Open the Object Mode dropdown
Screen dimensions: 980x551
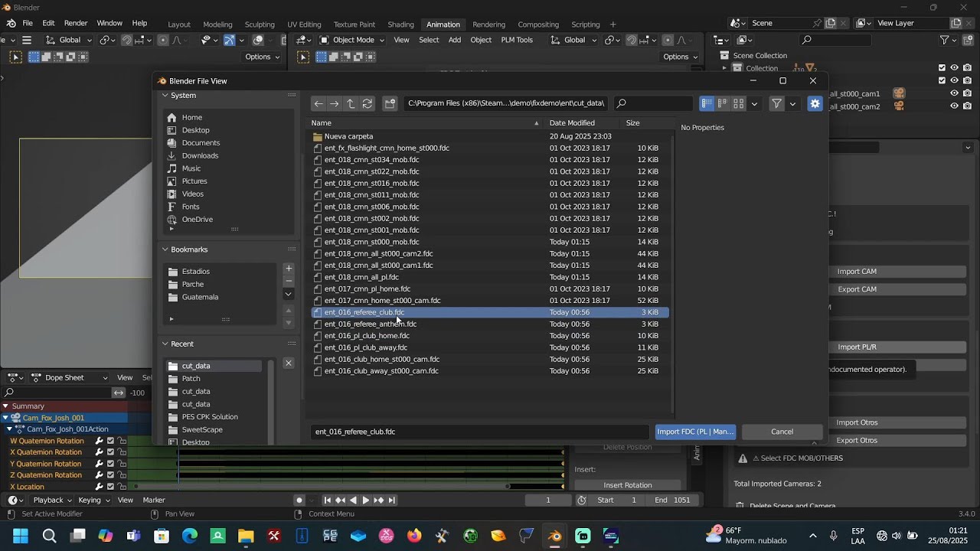(x=351, y=40)
